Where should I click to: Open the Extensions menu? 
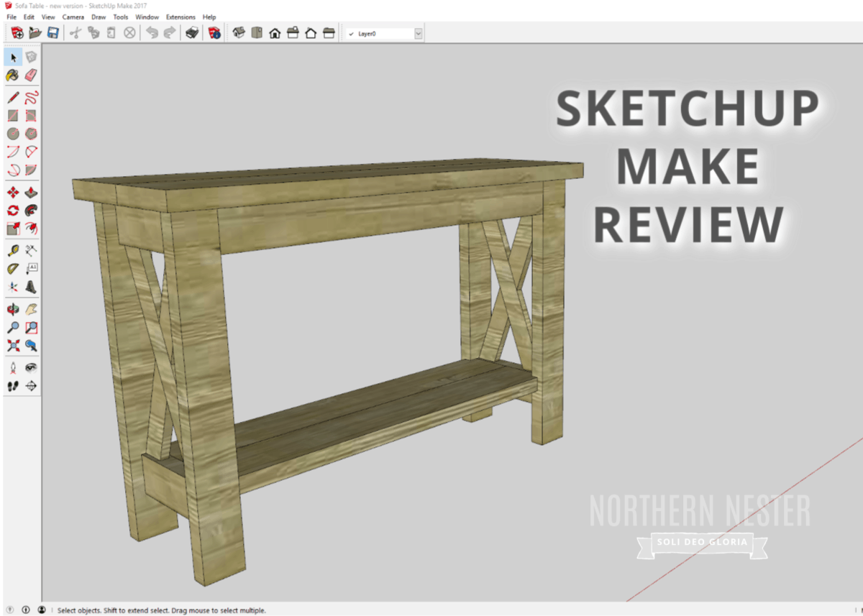pos(181,17)
